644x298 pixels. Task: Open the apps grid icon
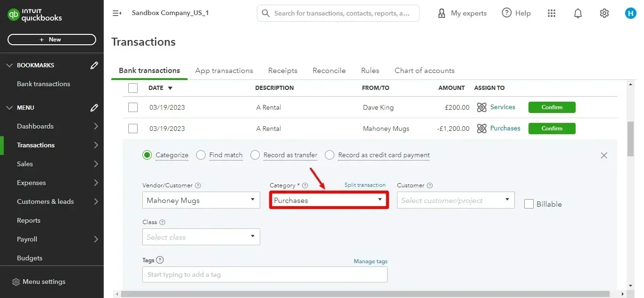click(x=552, y=13)
